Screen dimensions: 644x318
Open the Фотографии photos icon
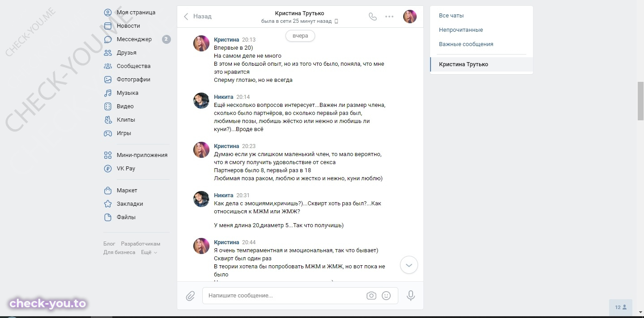108,80
